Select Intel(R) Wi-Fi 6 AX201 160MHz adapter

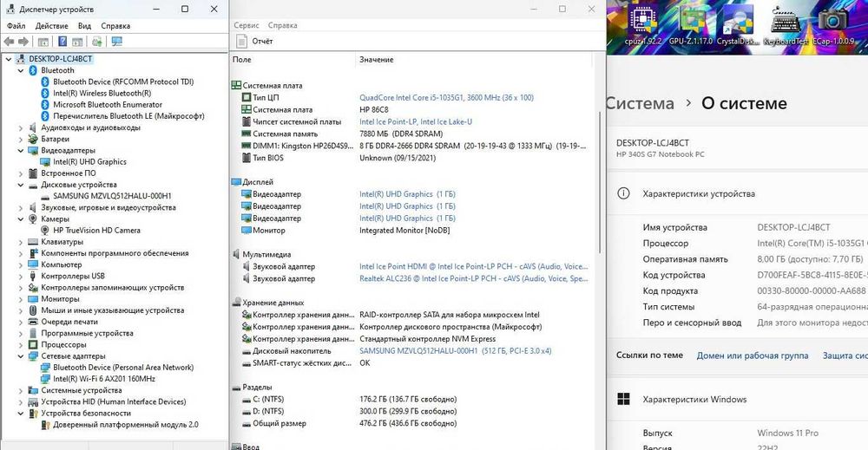coord(103,379)
